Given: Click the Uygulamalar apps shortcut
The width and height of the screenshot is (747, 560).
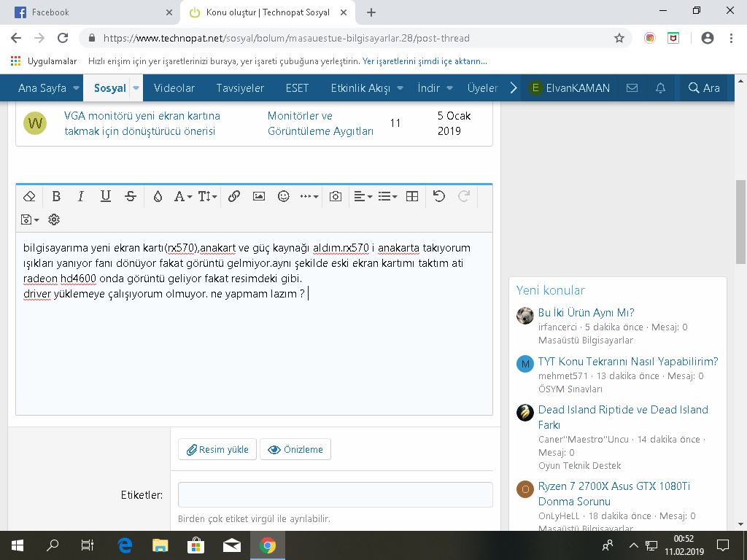Looking at the screenshot, I should pyautogui.click(x=43, y=61).
